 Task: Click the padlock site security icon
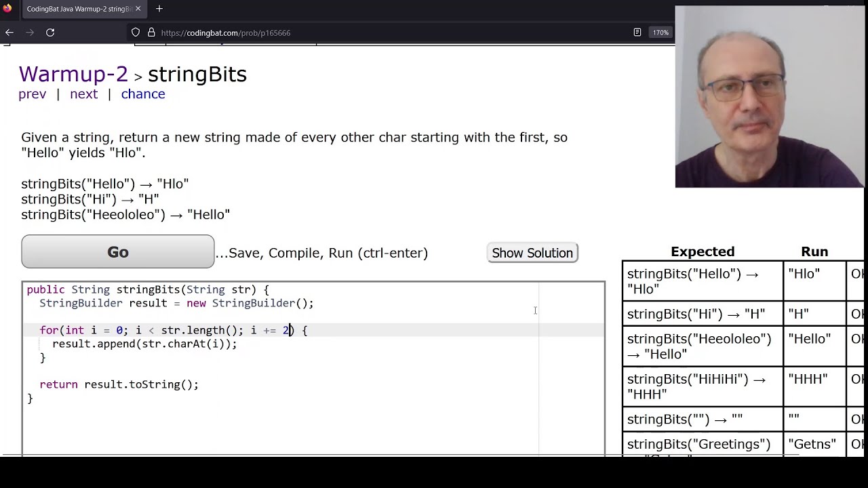coord(151,33)
